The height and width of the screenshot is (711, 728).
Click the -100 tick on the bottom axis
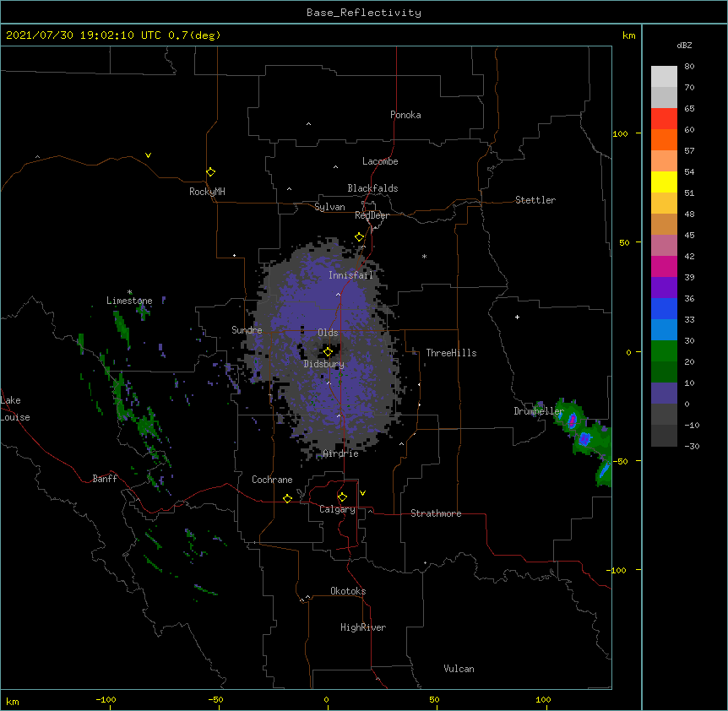(x=106, y=699)
